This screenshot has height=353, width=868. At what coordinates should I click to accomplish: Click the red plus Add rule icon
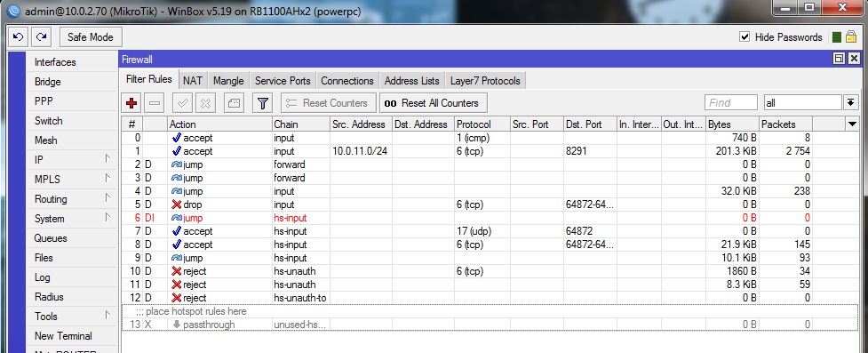[x=131, y=103]
